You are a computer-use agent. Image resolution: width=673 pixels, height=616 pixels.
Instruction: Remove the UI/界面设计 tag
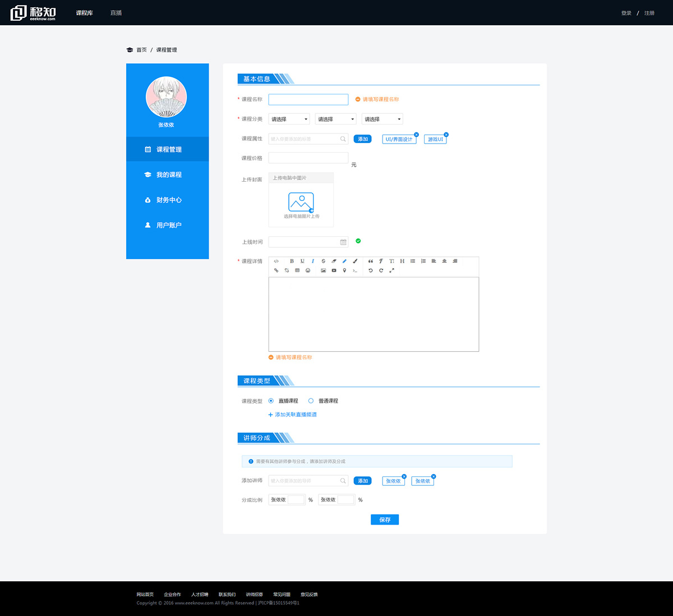pos(416,135)
